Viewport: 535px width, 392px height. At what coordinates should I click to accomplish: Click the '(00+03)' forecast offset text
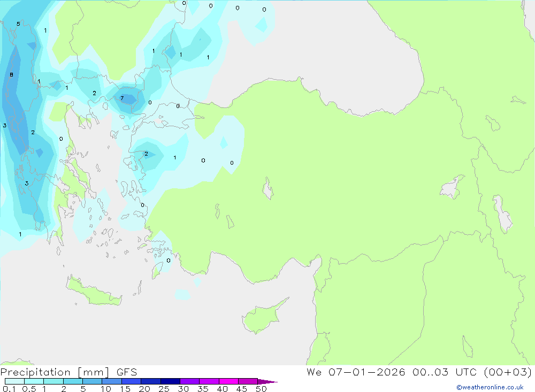[508, 372]
